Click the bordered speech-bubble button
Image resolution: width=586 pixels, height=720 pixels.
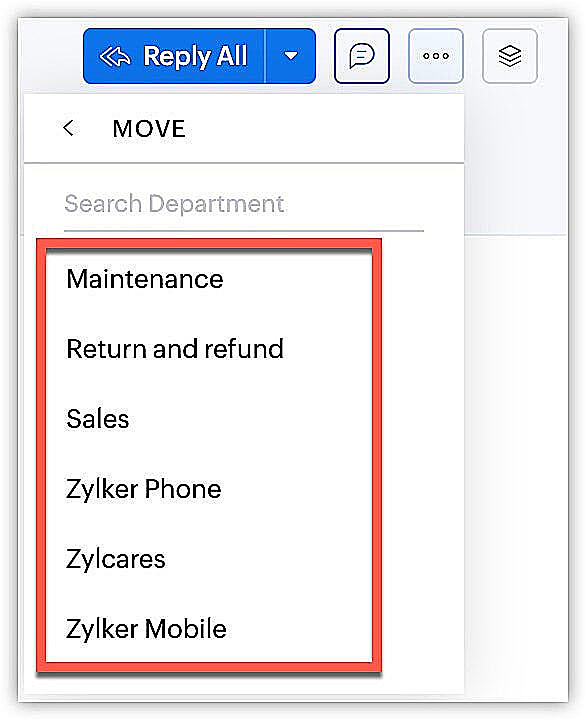tap(362, 56)
